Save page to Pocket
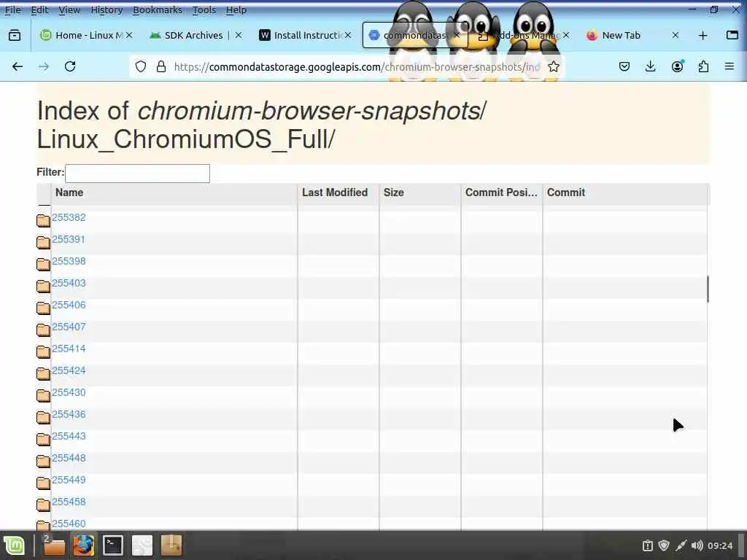The width and height of the screenshot is (747, 560). pyautogui.click(x=624, y=66)
